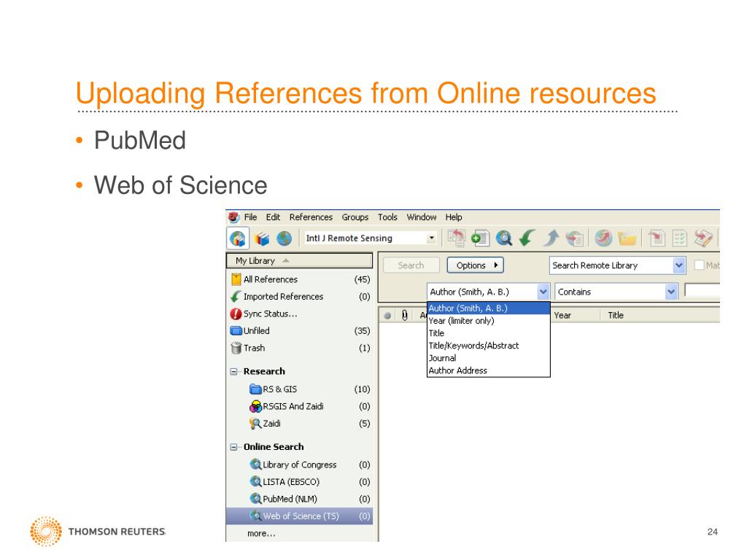The width and height of the screenshot is (747, 560).
Task: Click the My Library header sort arrow
Action: tap(286, 260)
